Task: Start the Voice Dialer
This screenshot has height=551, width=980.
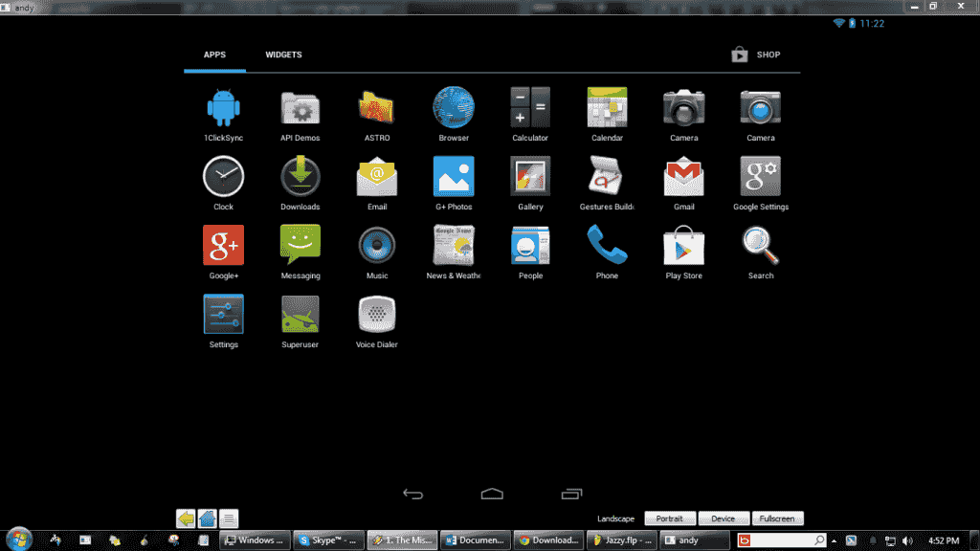Action: pyautogui.click(x=376, y=316)
